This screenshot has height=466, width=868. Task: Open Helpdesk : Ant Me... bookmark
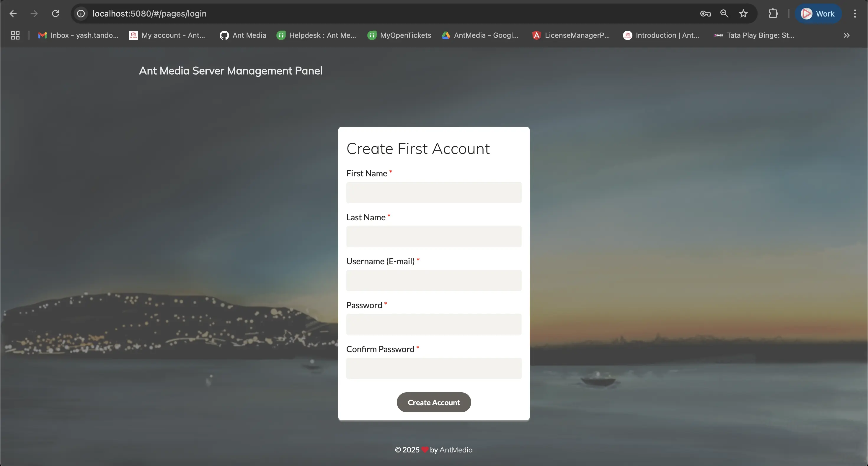pyautogui.click(x=316, y=35)
